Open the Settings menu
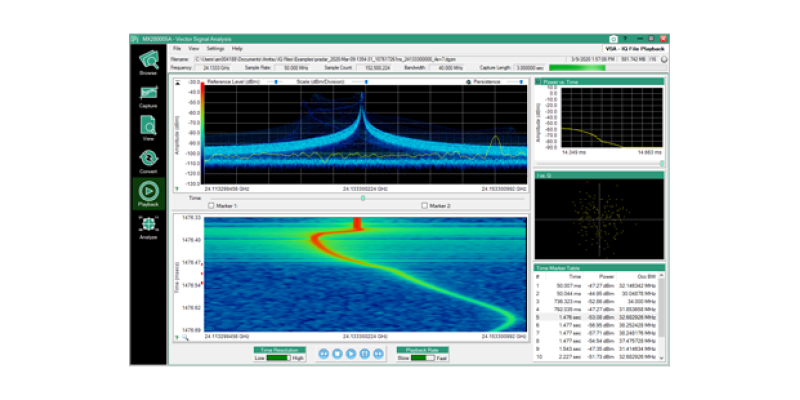This screenshot has height=400, width=800. pyautogui.click(x=215, y=48)
